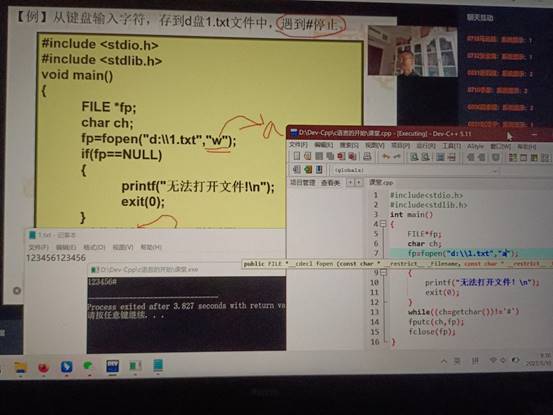Screen dimensions: 553x415
Task: Open the (globals) scope dropdown
Action: (x=415, y=170)
